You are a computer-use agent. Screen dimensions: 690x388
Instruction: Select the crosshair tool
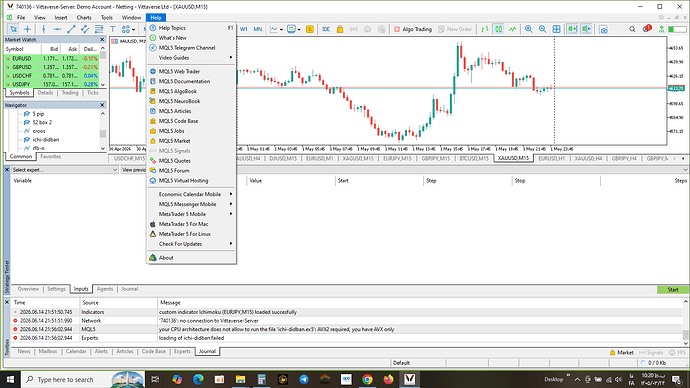(x=27, y=29)
